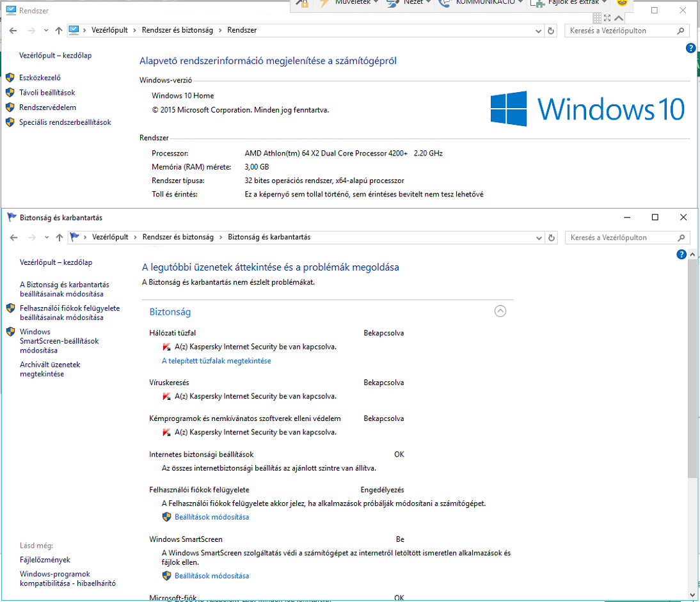Click Rendszer és biztonság breadcrumb in Rendszer window
700x602 pixels.
point(177,30)
